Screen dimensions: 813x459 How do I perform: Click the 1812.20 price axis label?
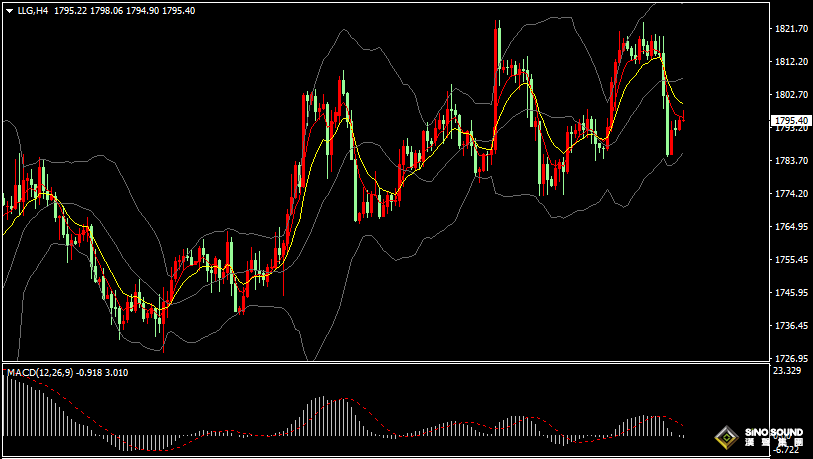pos(792,61)
